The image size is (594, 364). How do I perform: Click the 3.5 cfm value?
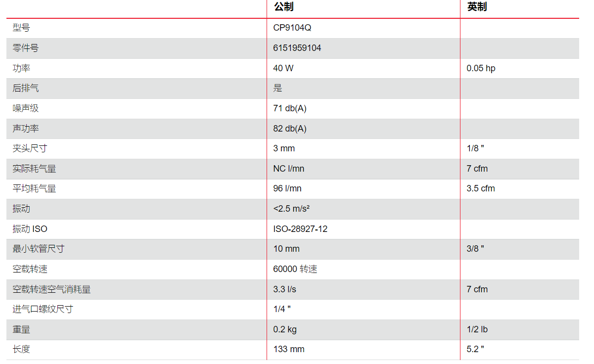(481, 188)
